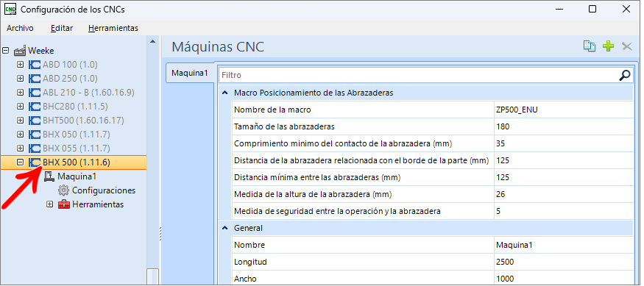Open the Herramientas menu in menu bar
The width and height of the screenshot is (644, 286).
[113, 29]
